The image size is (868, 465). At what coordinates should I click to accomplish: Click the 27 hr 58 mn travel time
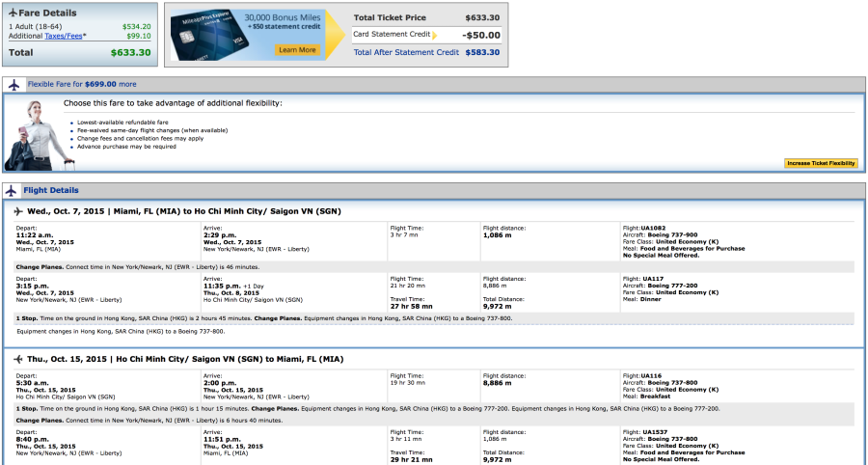[411, 306]
